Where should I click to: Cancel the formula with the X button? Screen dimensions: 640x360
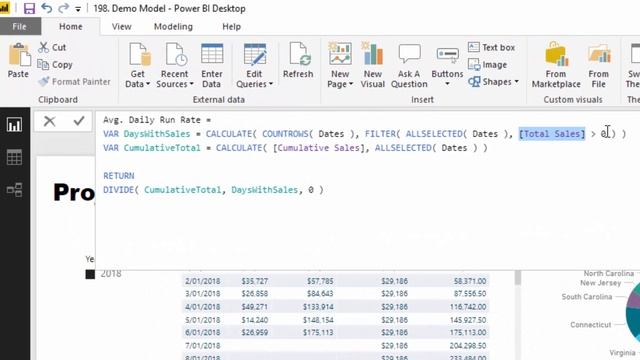49,121
